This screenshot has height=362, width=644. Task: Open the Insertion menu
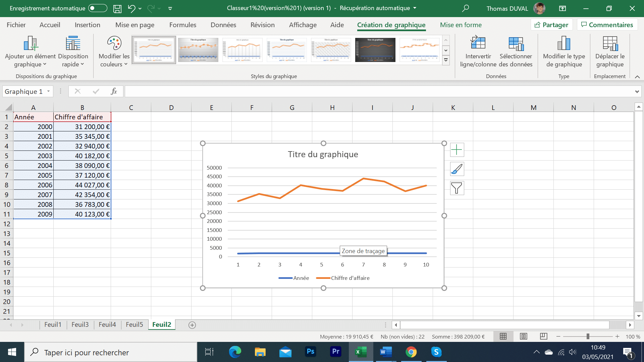(x=88, y=24)
